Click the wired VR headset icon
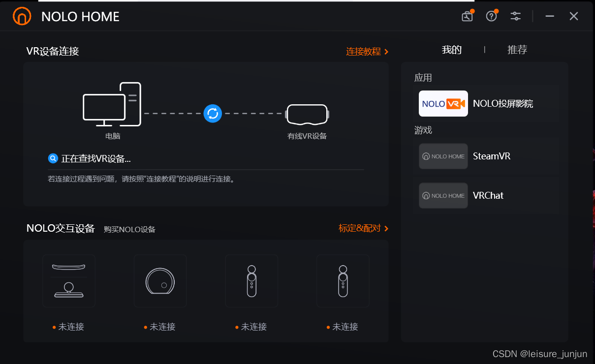The height and width of the screenshot is (364, 595). pos(307,115)
